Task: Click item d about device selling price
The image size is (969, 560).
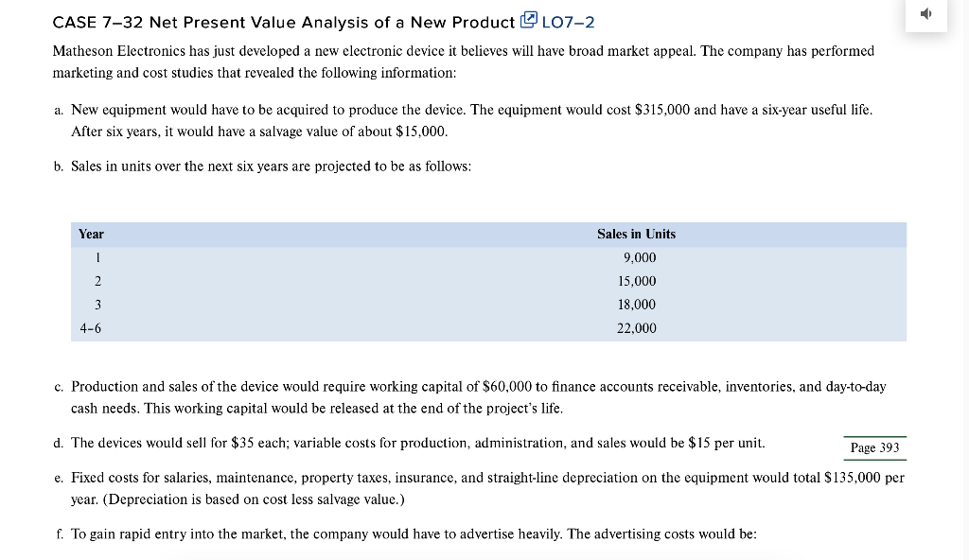Action: 417,443
